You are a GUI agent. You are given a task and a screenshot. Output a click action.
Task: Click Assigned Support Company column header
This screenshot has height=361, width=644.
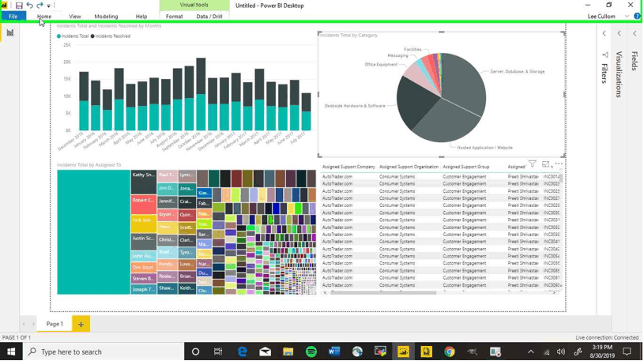coord(348,167)
